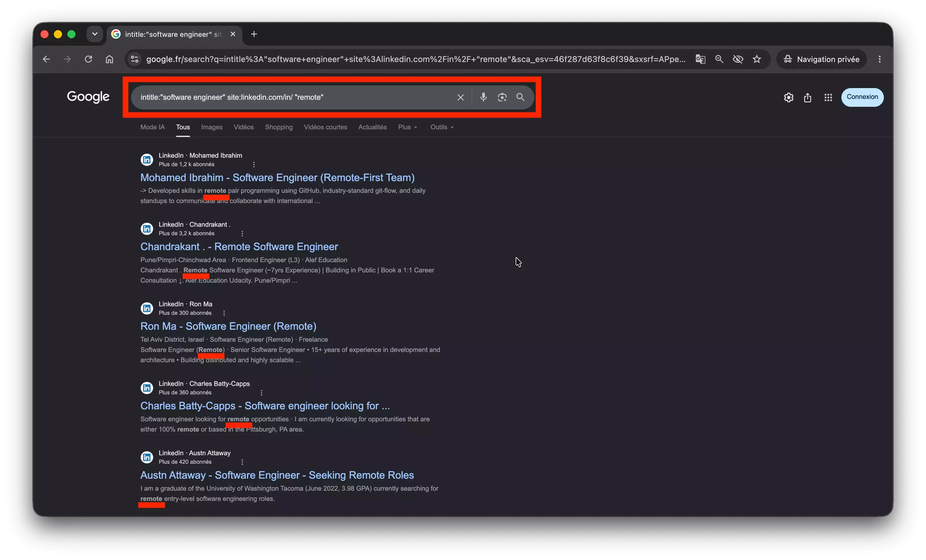
Task: View site information icon in address bar
Action: [135, 59]
